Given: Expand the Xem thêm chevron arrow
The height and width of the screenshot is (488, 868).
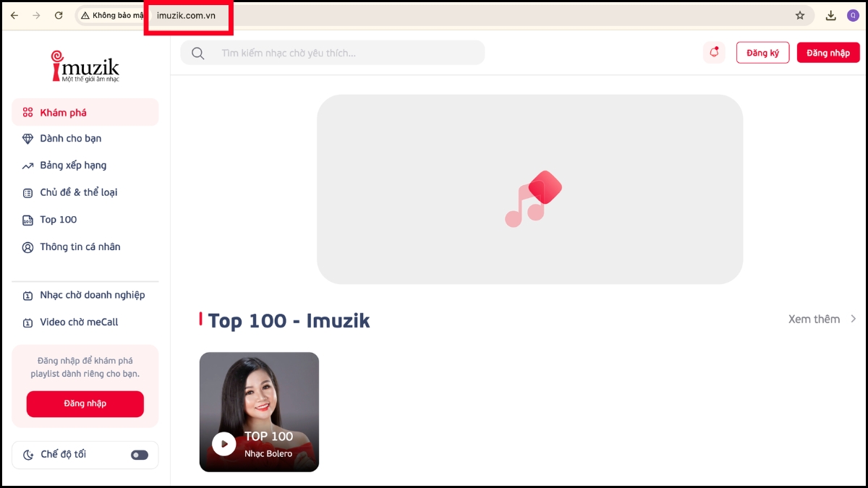Looking at the screenshot, I should click(x=854, y=319).
